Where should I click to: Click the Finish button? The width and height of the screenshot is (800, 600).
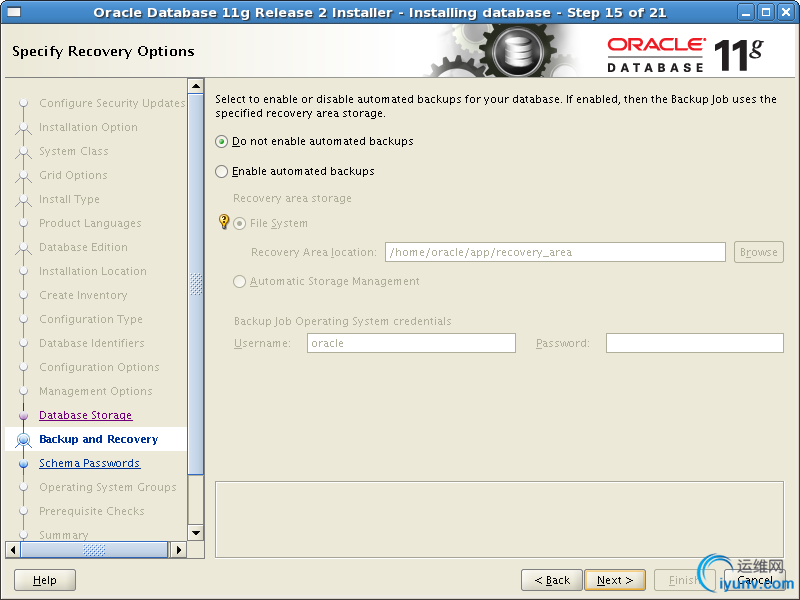(x=683, y=580)
